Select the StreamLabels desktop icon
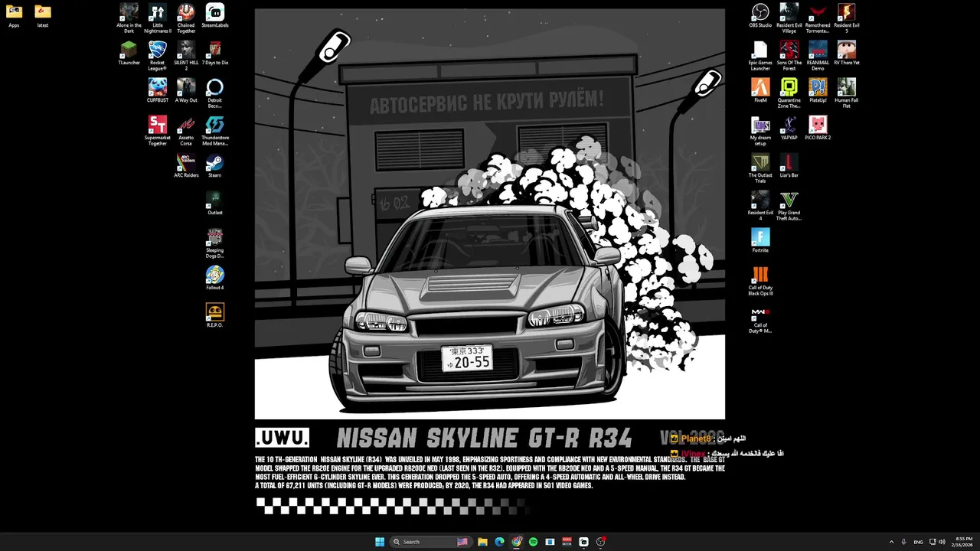This screenshot has width=980, height=551. [215, 16]
